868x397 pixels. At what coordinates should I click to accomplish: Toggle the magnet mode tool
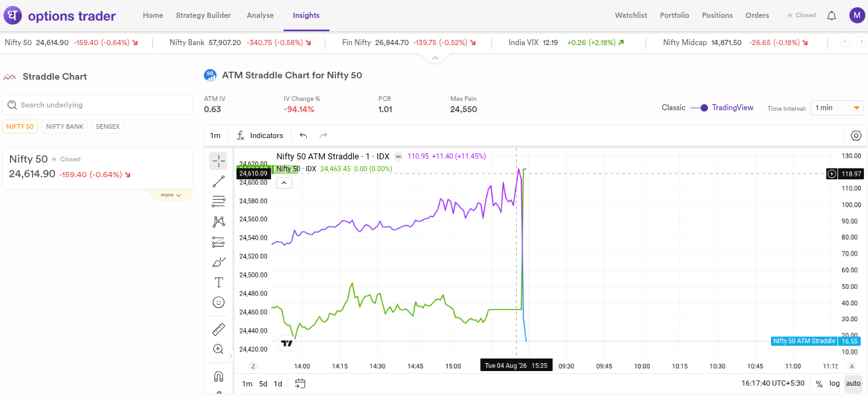click(218, 376)
